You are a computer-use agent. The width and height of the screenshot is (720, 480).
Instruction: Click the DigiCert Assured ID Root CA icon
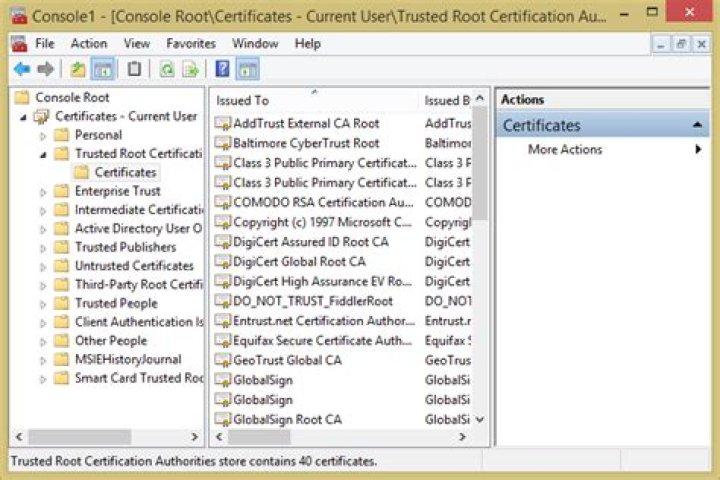click(223, 242)
